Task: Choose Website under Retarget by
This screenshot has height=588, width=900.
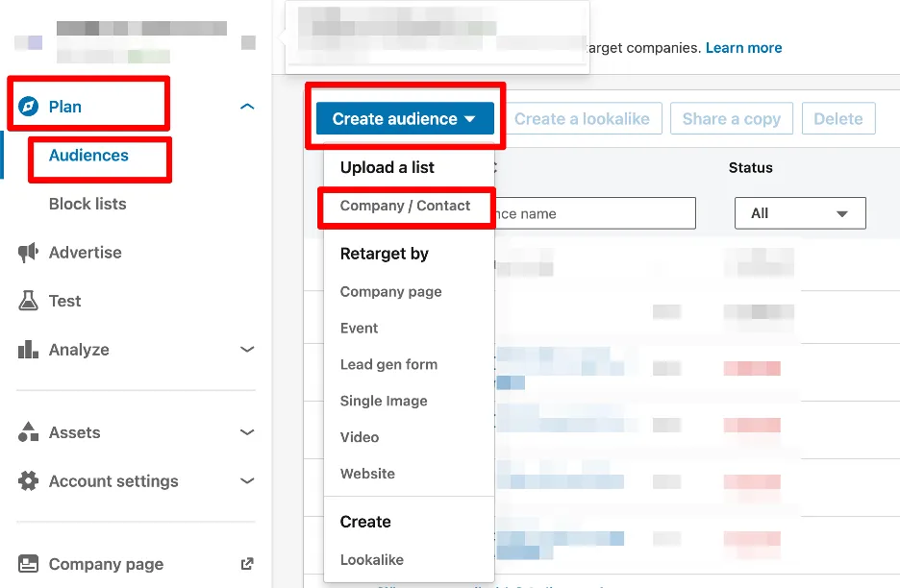Action: (x=367, y=474)
